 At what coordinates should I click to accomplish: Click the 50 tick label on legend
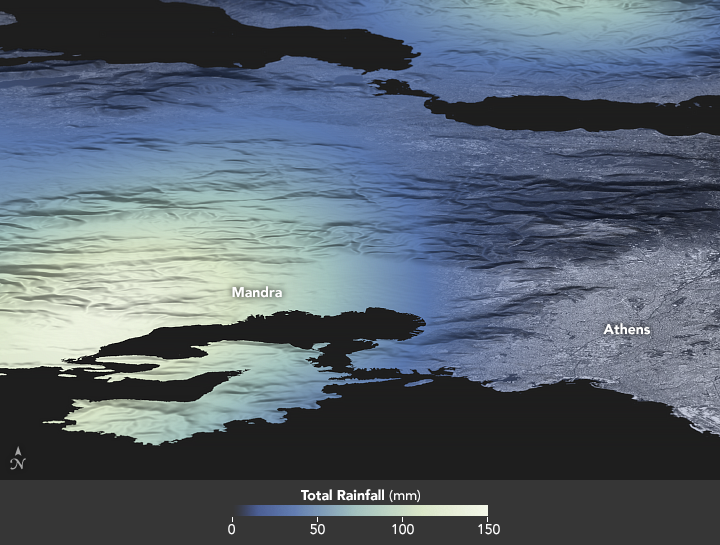click(x=317, y=528)
